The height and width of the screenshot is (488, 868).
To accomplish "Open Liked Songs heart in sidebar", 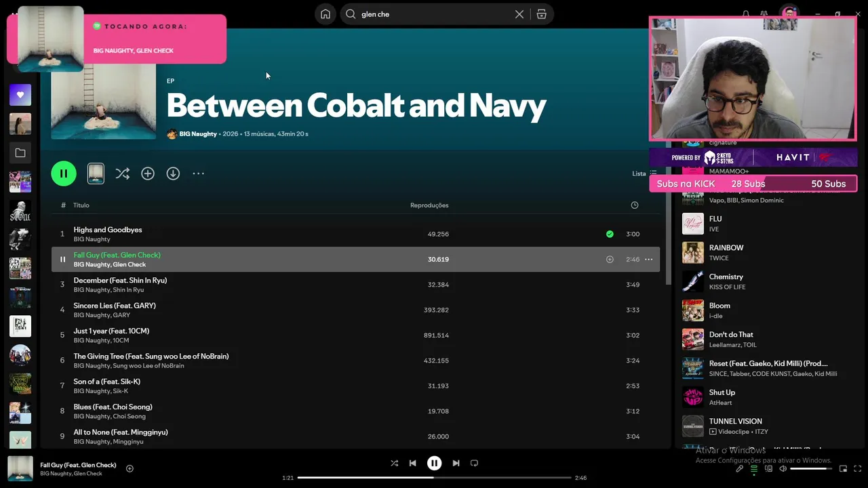I will coord(20,95).
